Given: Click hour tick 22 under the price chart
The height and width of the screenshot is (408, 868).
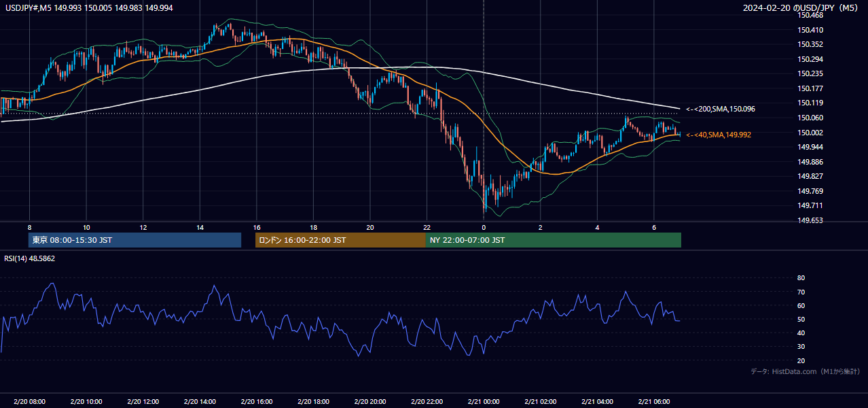Looking at the screenshot, I should coord(427,227).
